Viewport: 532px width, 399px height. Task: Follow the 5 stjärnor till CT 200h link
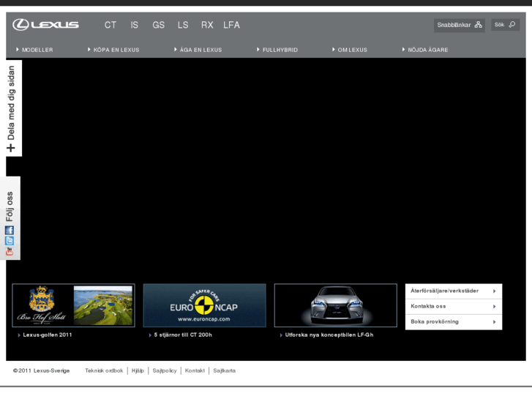(x=183, y=335)
